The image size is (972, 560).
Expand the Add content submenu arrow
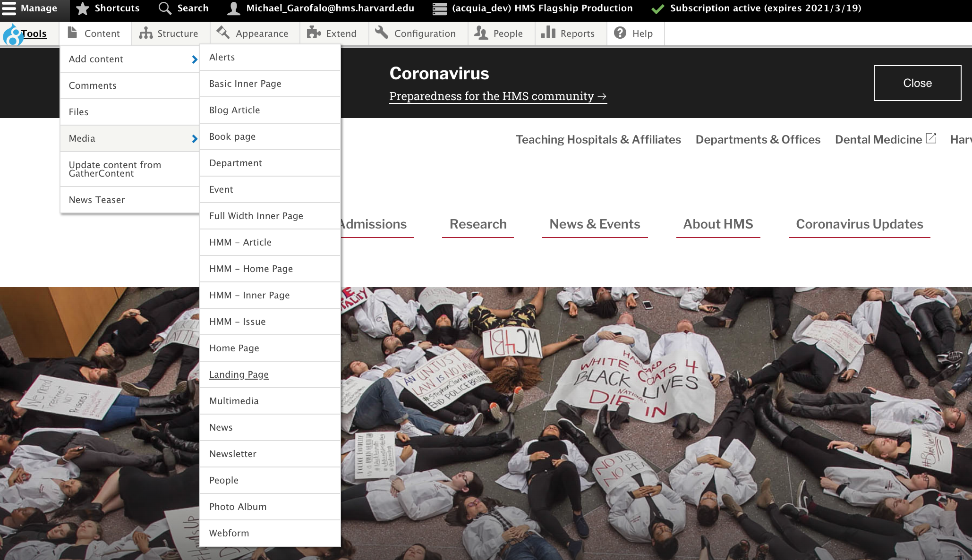pos(195,59)
